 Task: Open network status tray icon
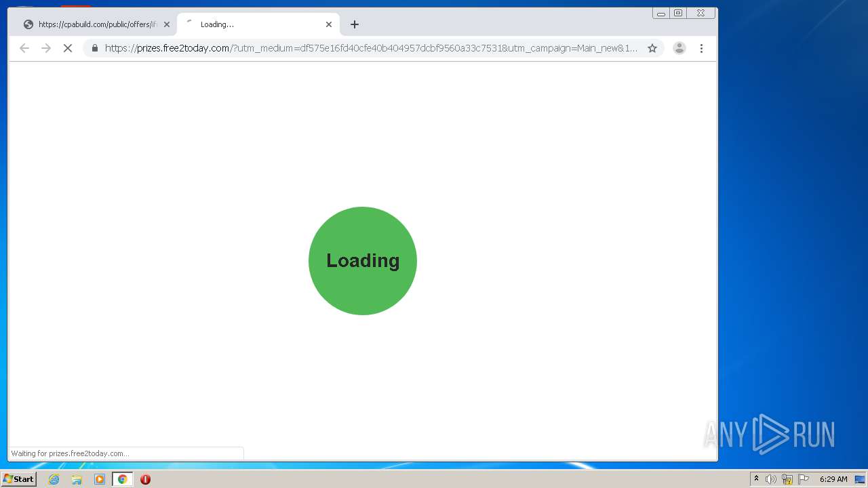click(787, 479)
